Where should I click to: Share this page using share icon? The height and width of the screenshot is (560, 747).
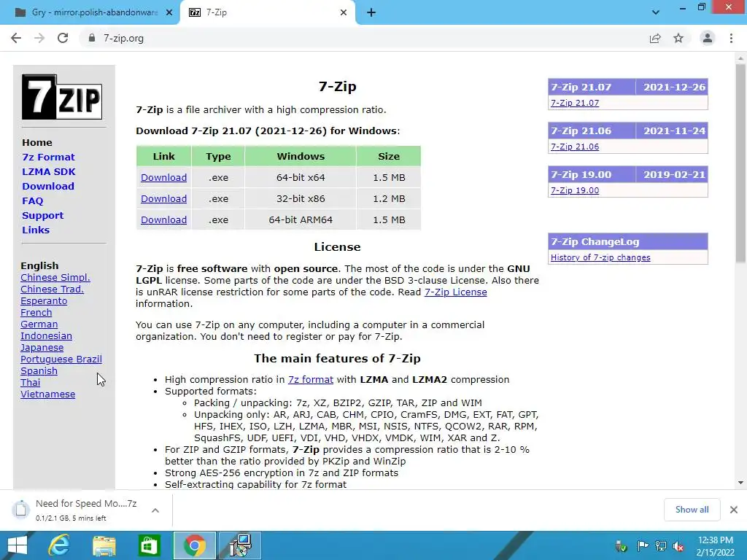(655, 38)
